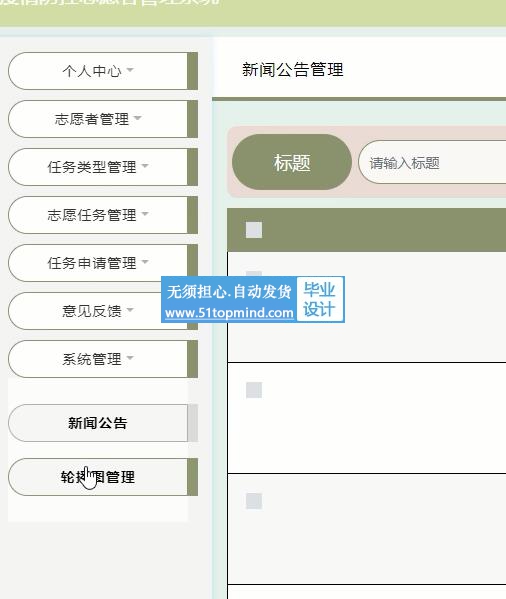Collapse the 系统管理 caret icon
The height and width of the screenshot is (599, 506).
pyautogui.click(x=130, y=358)
